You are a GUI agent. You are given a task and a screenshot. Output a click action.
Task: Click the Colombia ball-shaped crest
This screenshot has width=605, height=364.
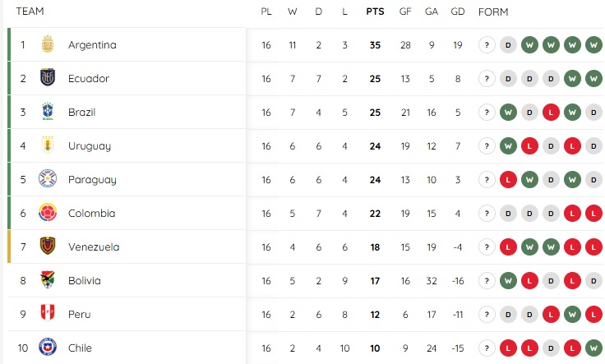[x=48, y=213]
